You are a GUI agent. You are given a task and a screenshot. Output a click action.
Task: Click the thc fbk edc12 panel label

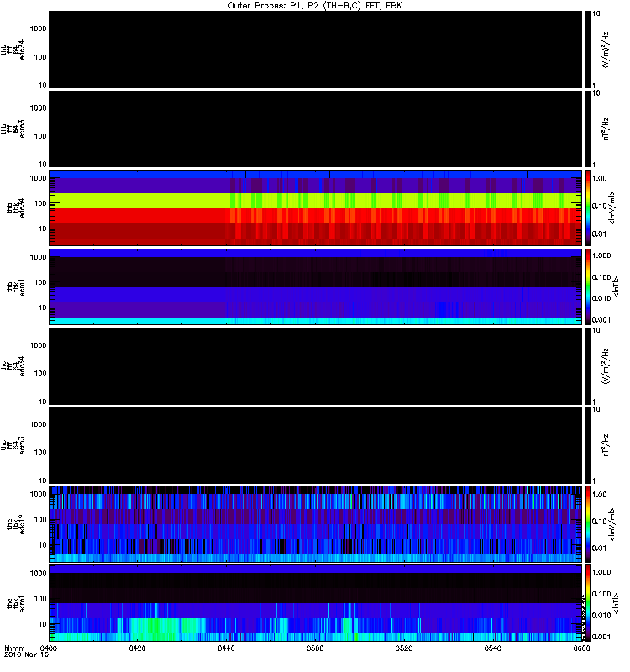(16, 524)
